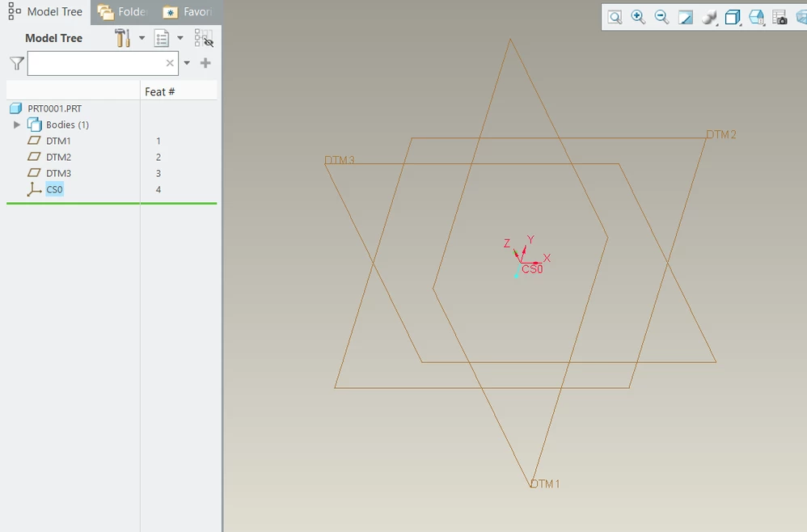Click feature number 1 in DTM1 row

(158, 141)
